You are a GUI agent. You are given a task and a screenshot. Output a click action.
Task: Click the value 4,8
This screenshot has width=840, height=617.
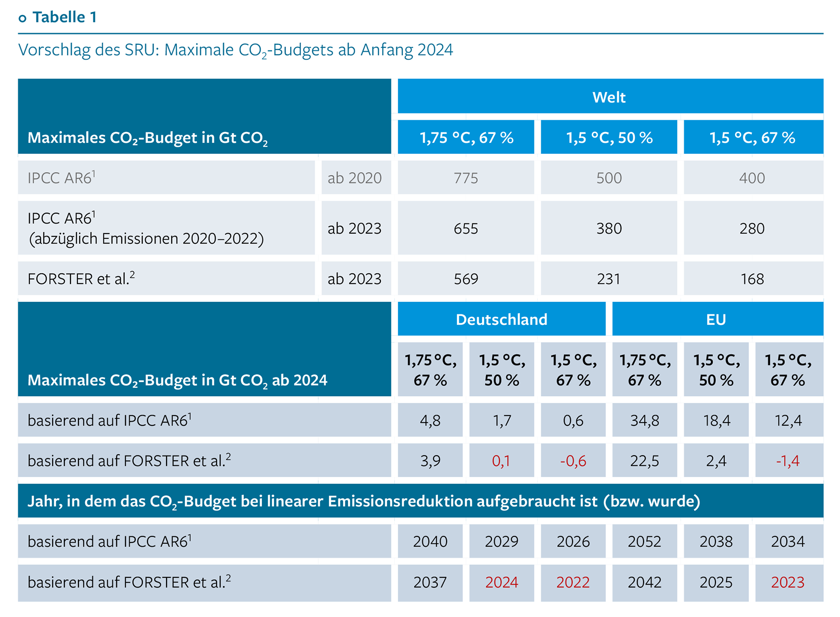pos(430,420)
